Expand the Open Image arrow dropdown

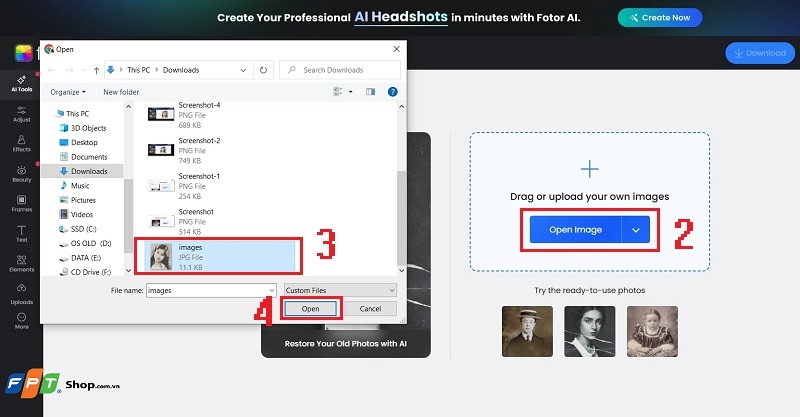[x=636, y=230]
